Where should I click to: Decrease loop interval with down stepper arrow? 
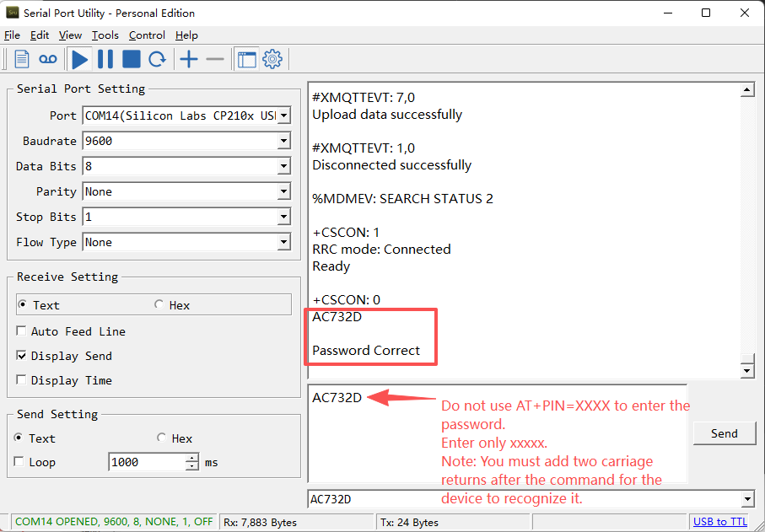click(192, 466)
